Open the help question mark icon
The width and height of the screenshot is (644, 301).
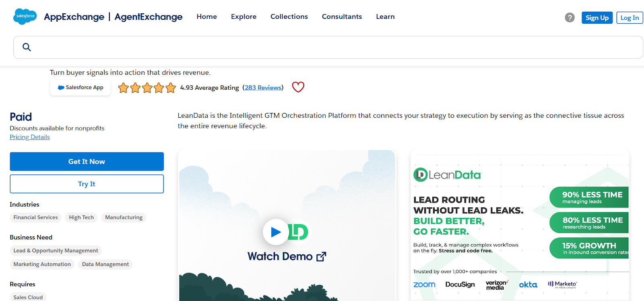570,18
